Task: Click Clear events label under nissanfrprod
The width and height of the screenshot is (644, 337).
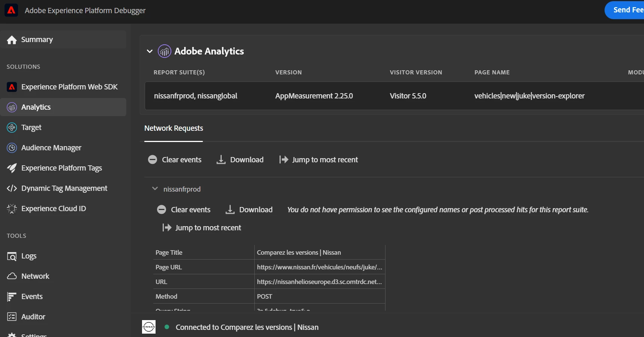Action: [190, 210]
